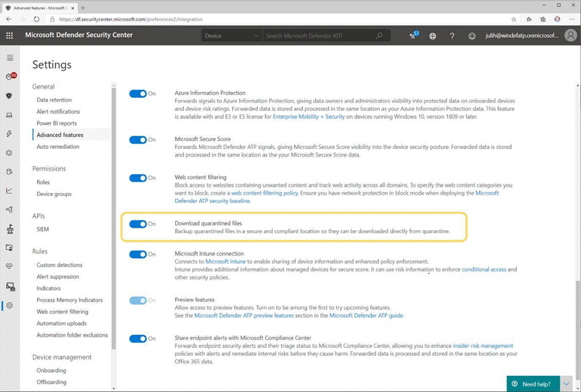The height and width of the screenshot is (392, 581).
Task: Open Power BI reports settings
Action: click(56, 123)
